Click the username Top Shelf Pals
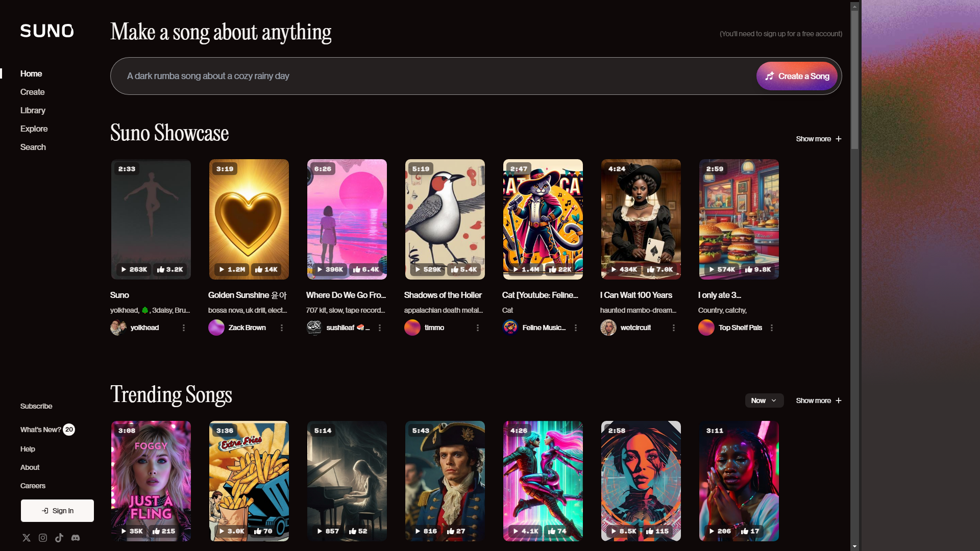 740,328
